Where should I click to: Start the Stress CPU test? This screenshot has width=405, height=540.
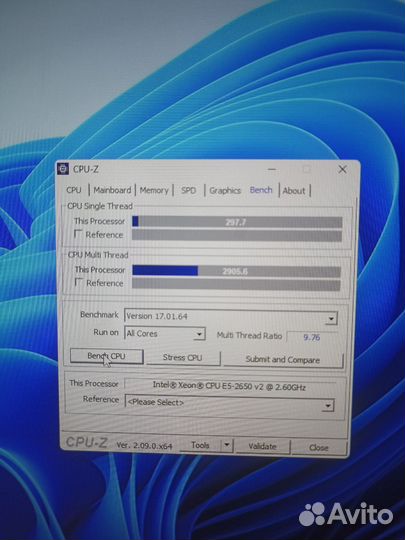coord(183,358)
